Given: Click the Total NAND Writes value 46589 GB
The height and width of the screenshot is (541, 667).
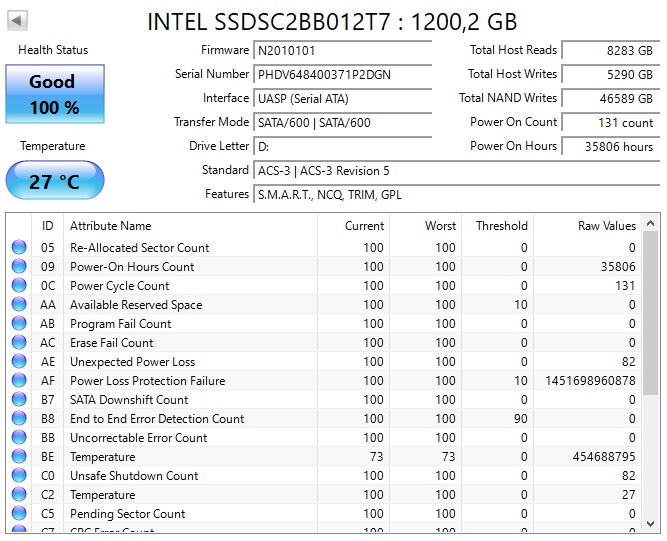Looking at the screenshot, I should point(611,98).
